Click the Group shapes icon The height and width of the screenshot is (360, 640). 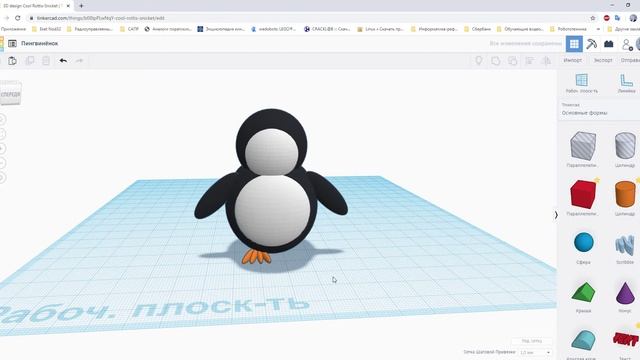click(x=496, y=61)
